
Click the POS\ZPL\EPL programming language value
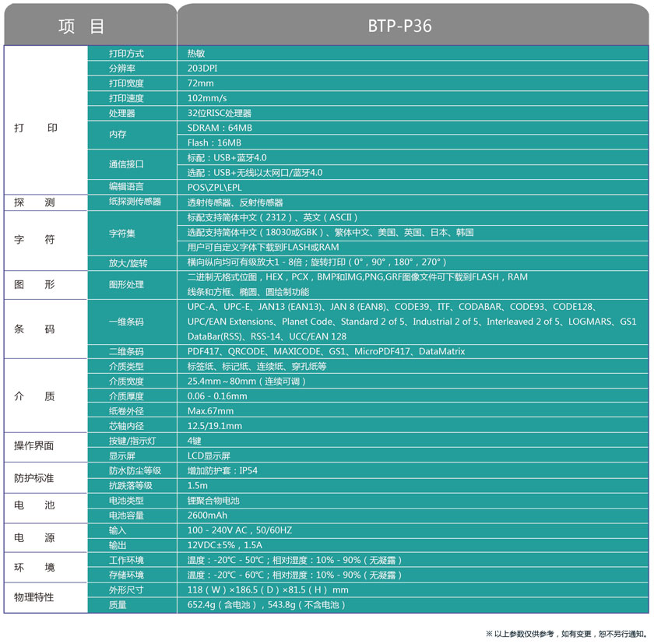coord(215,187)
